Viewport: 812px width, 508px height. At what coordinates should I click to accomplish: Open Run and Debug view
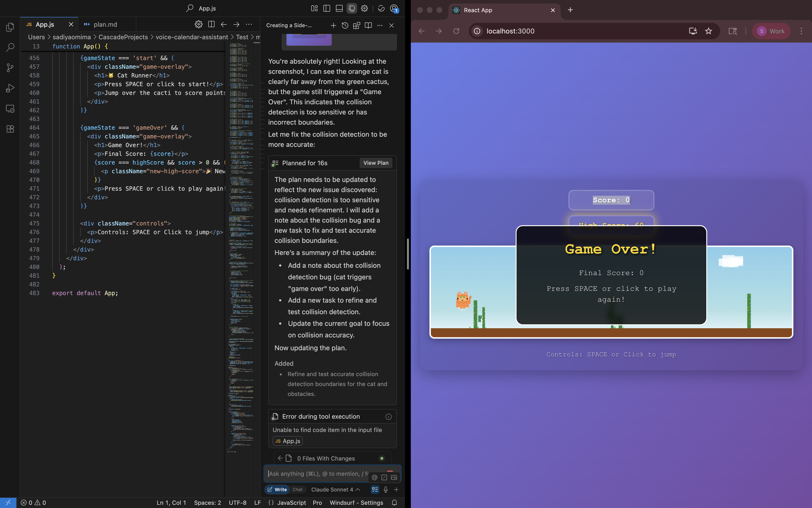click(10, 88)
